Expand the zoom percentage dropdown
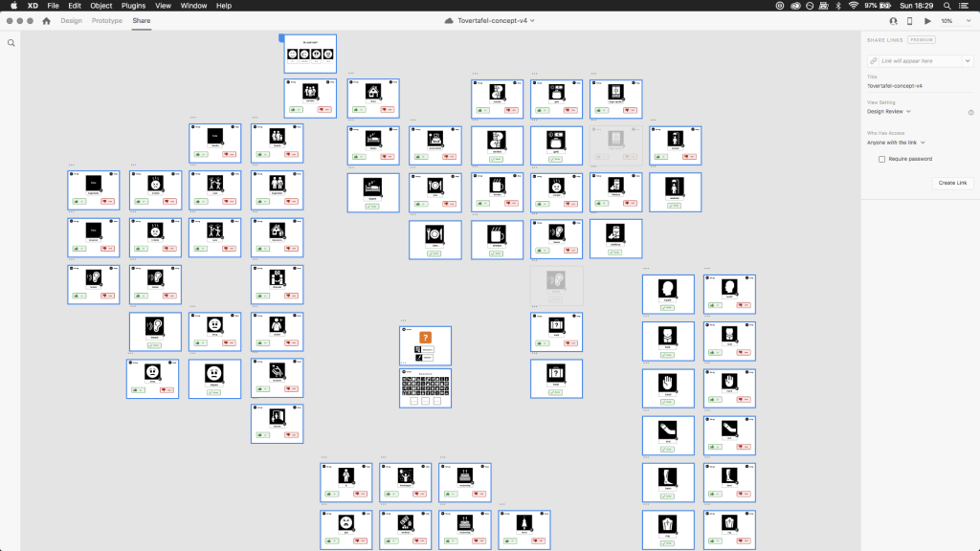Screen dimensions: 980x551 (956, 21)
